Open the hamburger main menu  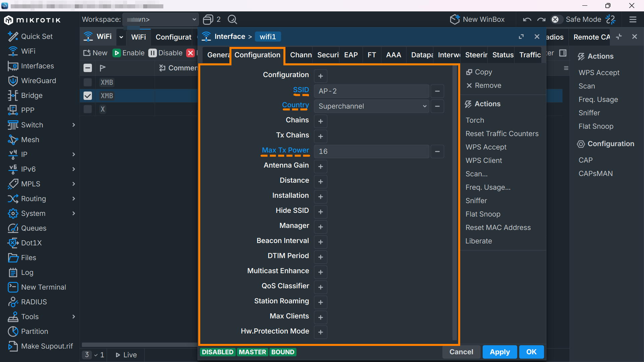[x=633, y=19]
